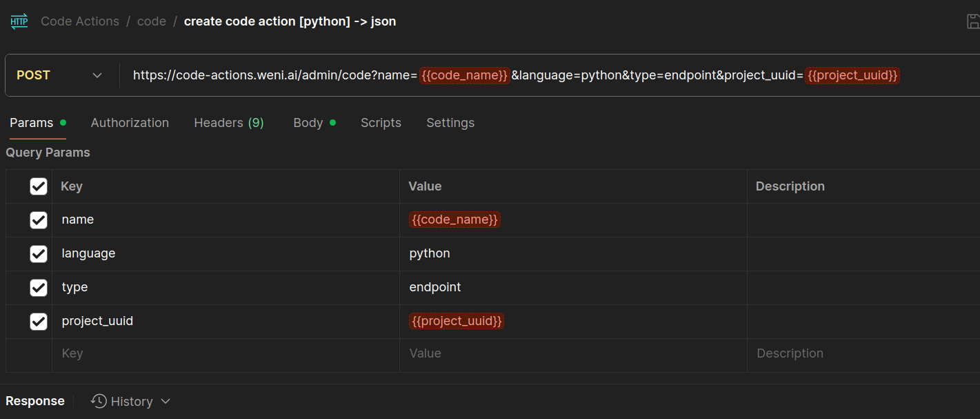Select the Params tab
Viewport: 980px width, 419px height.
[32, 122]
